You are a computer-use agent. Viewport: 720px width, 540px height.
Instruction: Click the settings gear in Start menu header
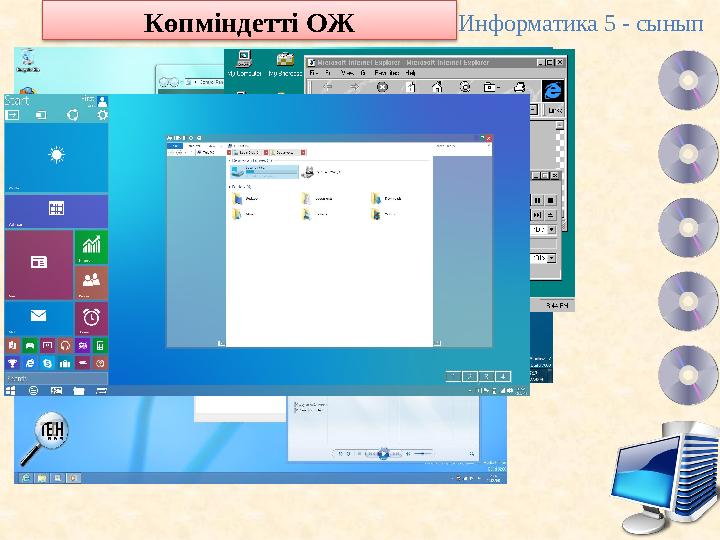click(102, 115)
